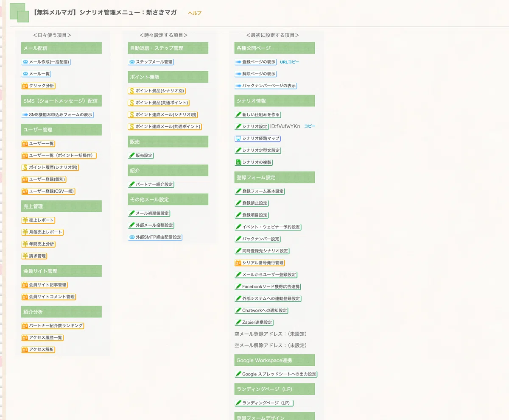Click the coin icon beside ポイント景品(シナリオ別)
509x420 pixels.
(x=131, y=91)
